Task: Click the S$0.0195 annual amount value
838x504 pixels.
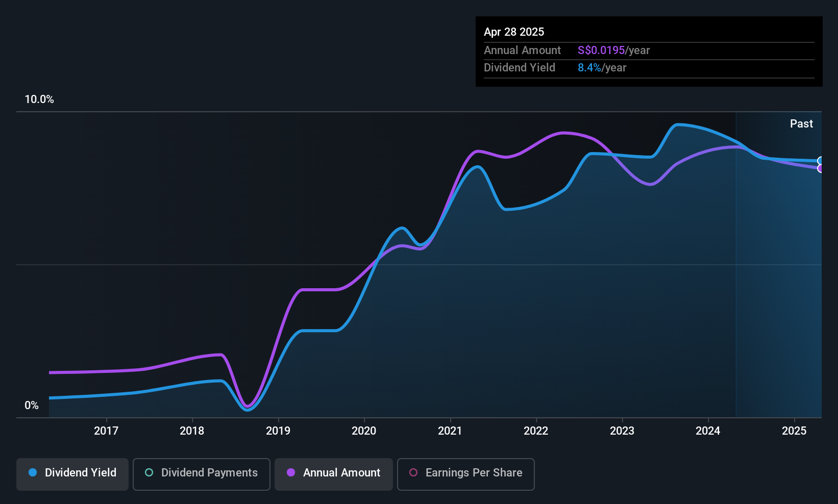Action: pyautogui.click(x=601, y=51)
